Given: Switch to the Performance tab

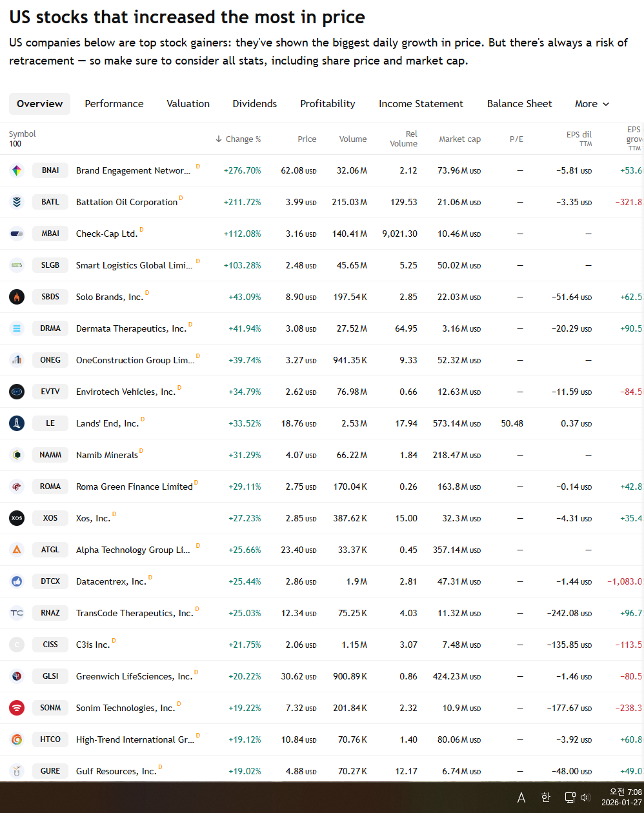Looking at the screenshot, I should click(114, 104).
